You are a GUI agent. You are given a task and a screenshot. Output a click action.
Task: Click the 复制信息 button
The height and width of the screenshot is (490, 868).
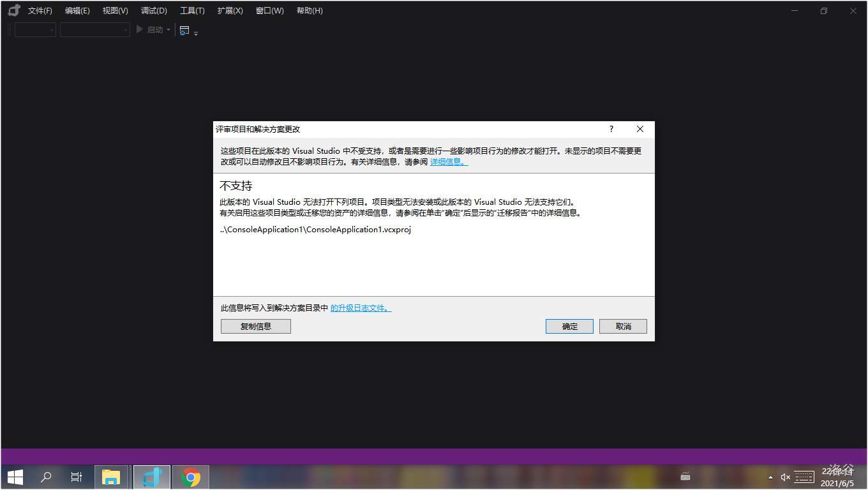click(256, 326)
